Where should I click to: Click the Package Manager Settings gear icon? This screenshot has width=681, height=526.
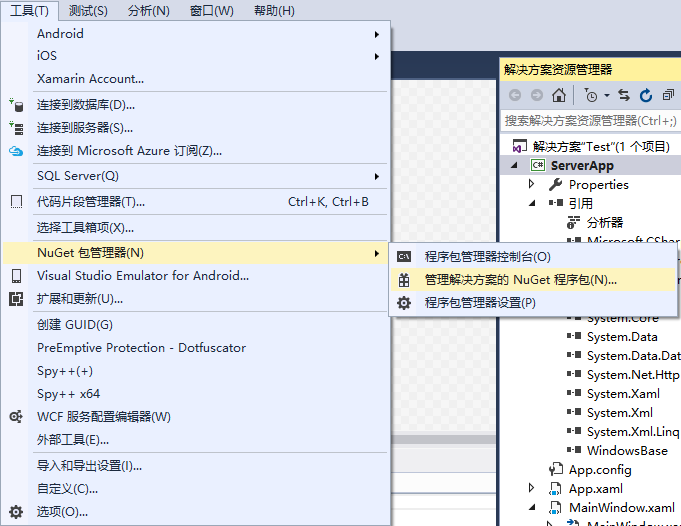tap(404, 303)
